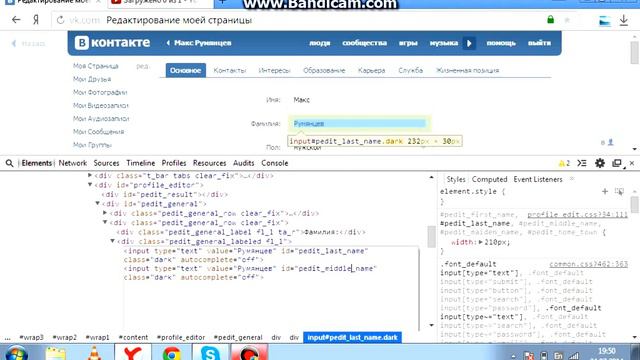
Task: Open the Audits panel
Action: pyautogui.click(x=244, y=163)
